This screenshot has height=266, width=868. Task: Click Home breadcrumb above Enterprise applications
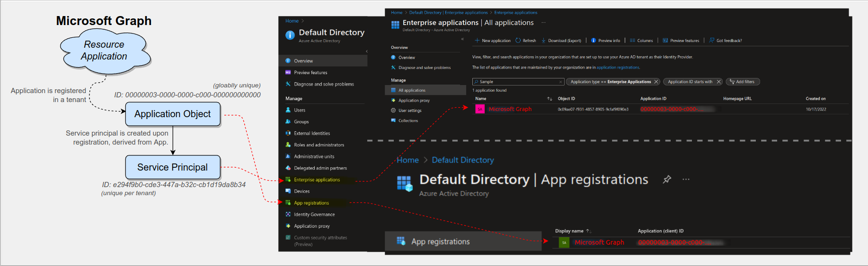pos(397,13)
